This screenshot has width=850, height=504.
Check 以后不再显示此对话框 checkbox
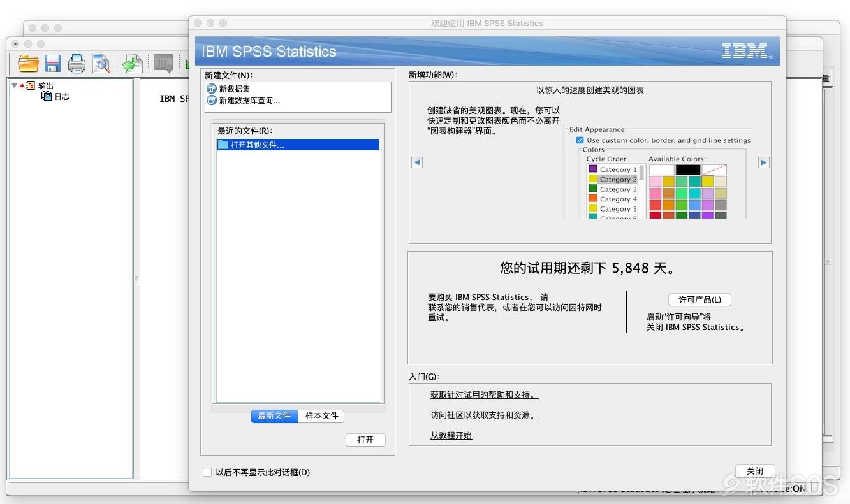207,472
